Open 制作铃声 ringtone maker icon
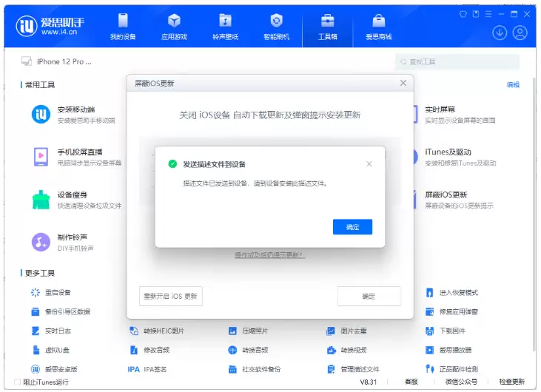This screenshot has width=541, height=392. [41, 242]
